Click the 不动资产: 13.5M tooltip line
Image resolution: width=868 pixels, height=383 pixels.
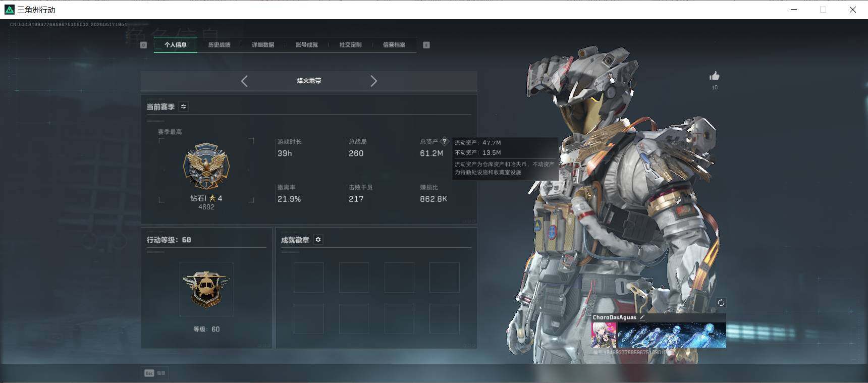click(477, 152)
